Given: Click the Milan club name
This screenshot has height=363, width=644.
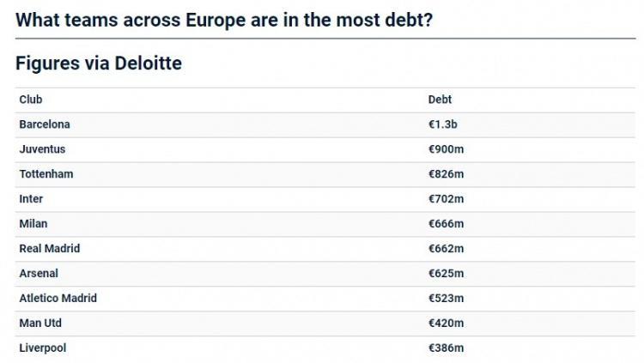Looking at the screenshot, I should 33,224.
